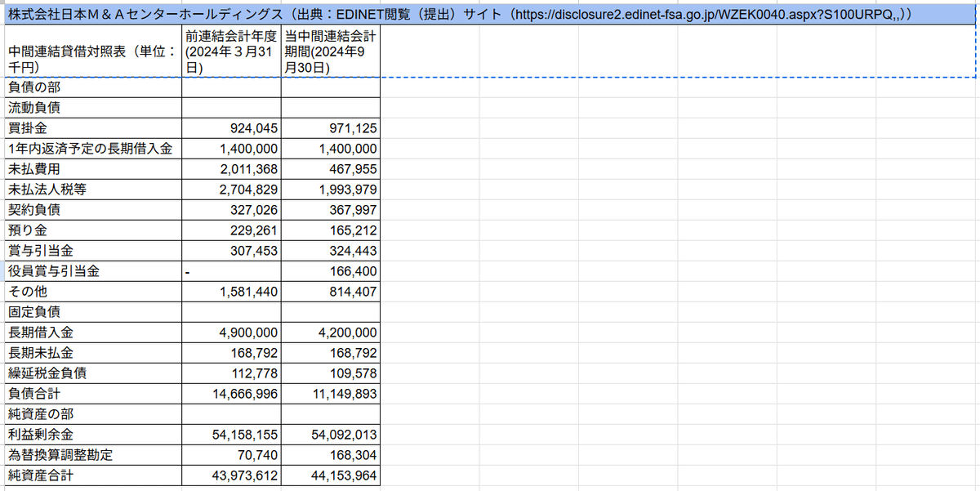This screenshot has height=491, width=980.
Task: Select the 当中間連結会計期間 (2024年9月30日) column header
Action: click(331, 51)
